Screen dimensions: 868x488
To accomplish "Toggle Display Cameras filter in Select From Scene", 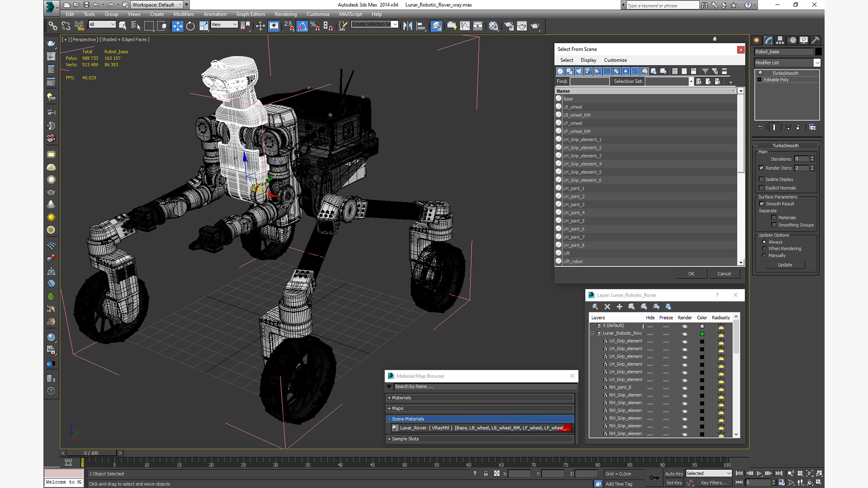I will pyautogui.click(x=588, y=71).
